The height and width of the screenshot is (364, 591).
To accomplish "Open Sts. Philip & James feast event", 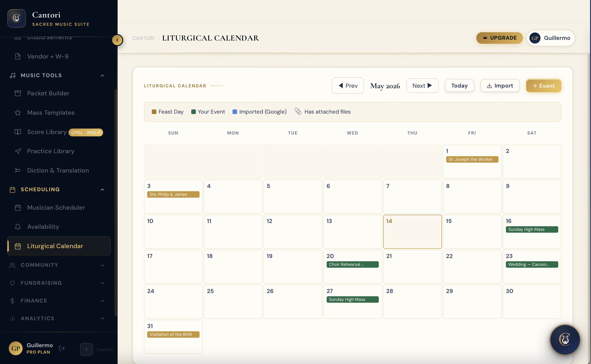I will pyautogui.click(x=173, y=194).
